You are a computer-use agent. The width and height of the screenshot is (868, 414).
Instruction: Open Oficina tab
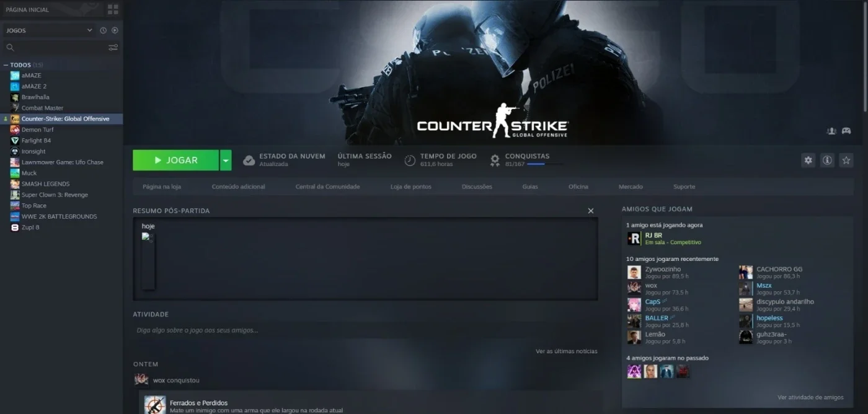pyautogui.click(x=578, y=187)
